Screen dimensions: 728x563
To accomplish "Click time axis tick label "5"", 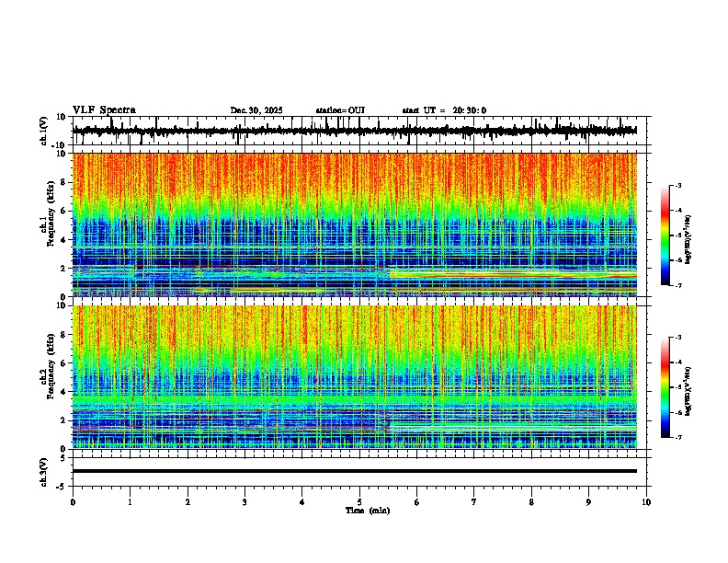I will [x=359, y=502].
